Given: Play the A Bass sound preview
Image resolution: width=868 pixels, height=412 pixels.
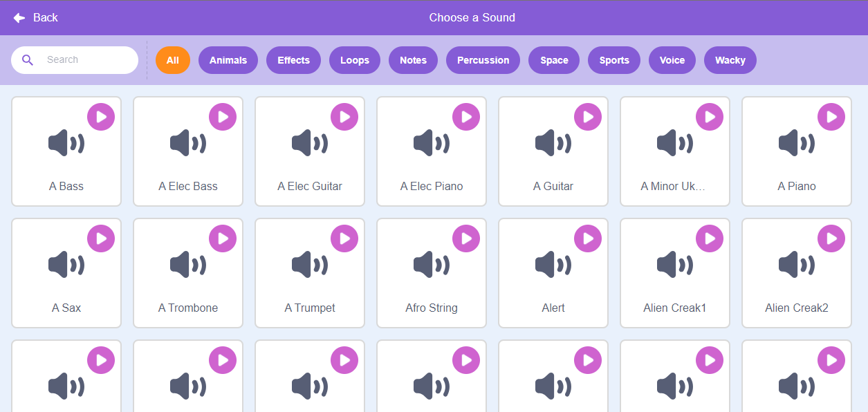Looking at the screenshot, I should coord(101,117).
